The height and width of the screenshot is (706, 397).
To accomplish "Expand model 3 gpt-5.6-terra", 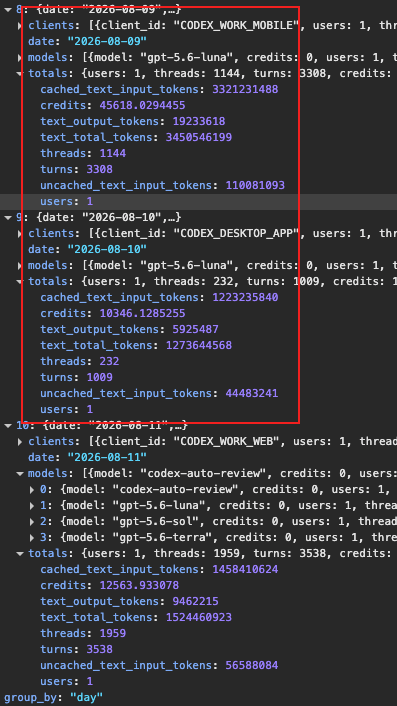I will (32, 538).
